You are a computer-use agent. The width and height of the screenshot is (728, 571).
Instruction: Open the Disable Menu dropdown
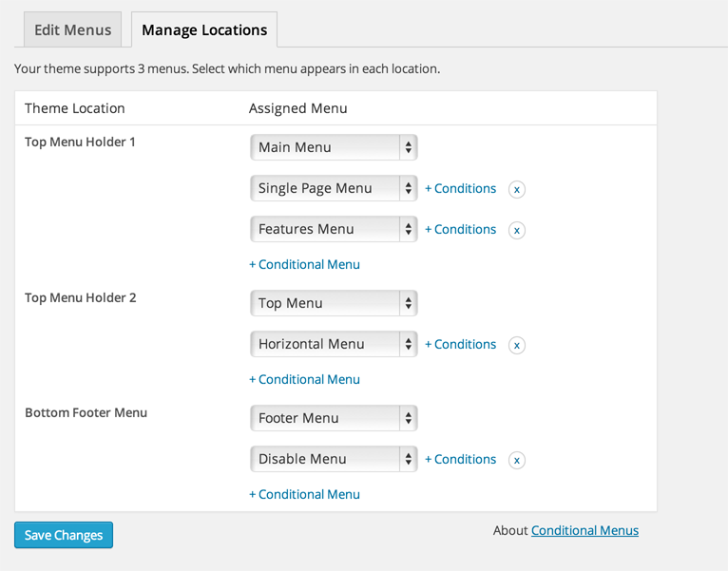point(334,459)
